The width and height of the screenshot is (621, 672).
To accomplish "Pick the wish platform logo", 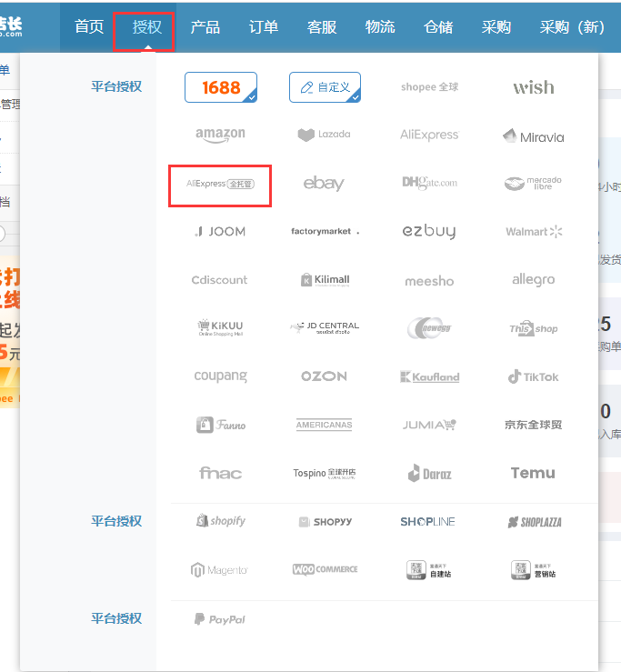I will click(534, 87).
